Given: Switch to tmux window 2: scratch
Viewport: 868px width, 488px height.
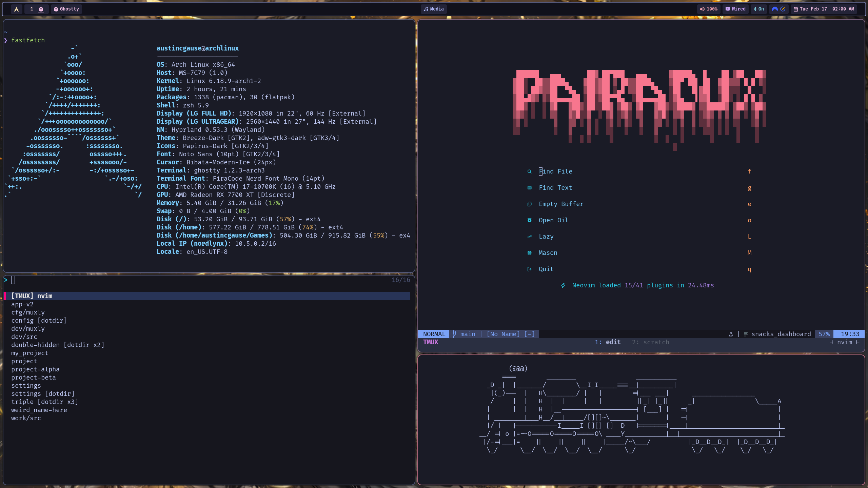Looking at the screenshot, I should coord(650,342).
